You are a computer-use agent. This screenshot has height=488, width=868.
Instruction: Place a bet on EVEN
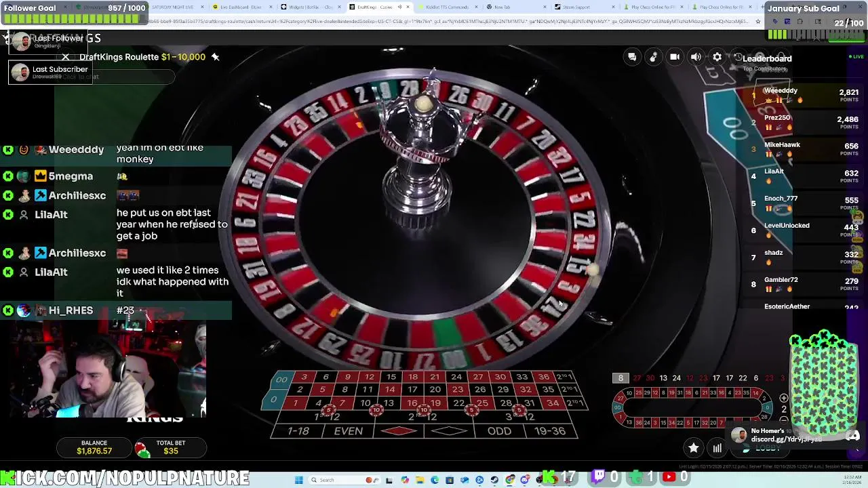[x=348, y=431]
